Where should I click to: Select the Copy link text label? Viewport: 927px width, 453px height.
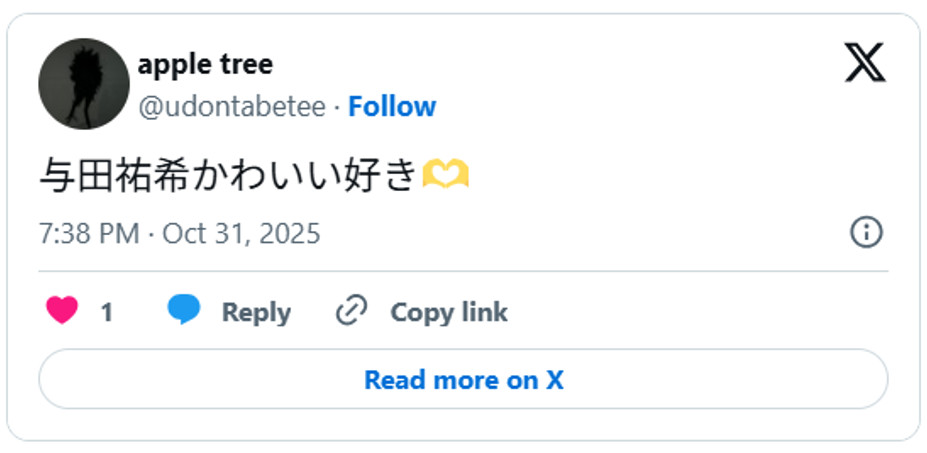click(x=449, y=312)
